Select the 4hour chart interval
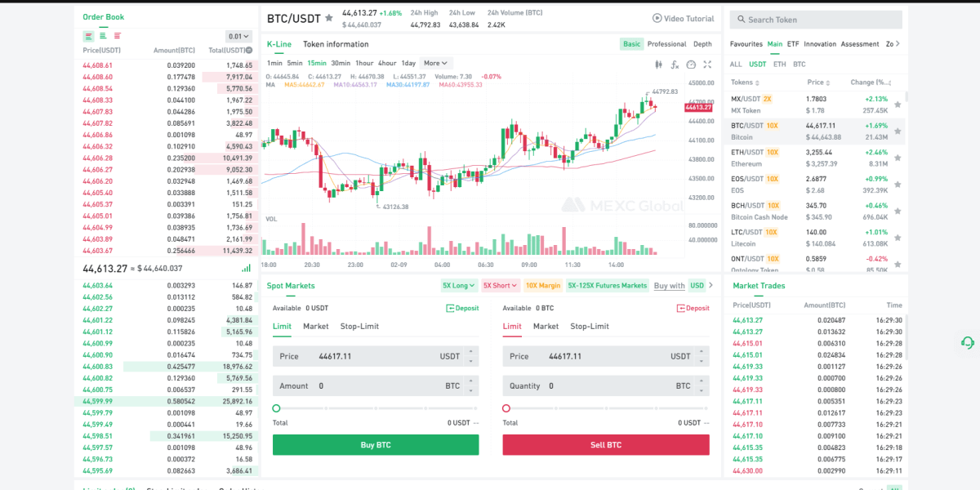 pos(387,63)
